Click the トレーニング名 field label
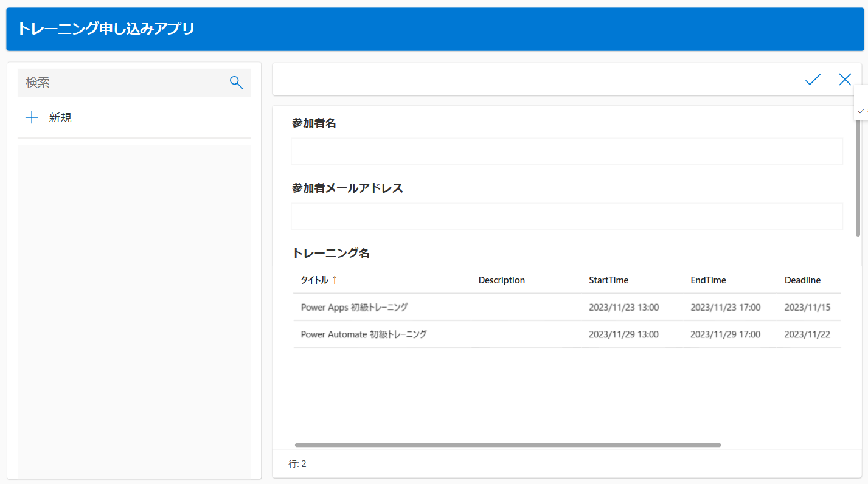Viewport: 868px width, 484px height. (x=331, y=253)
